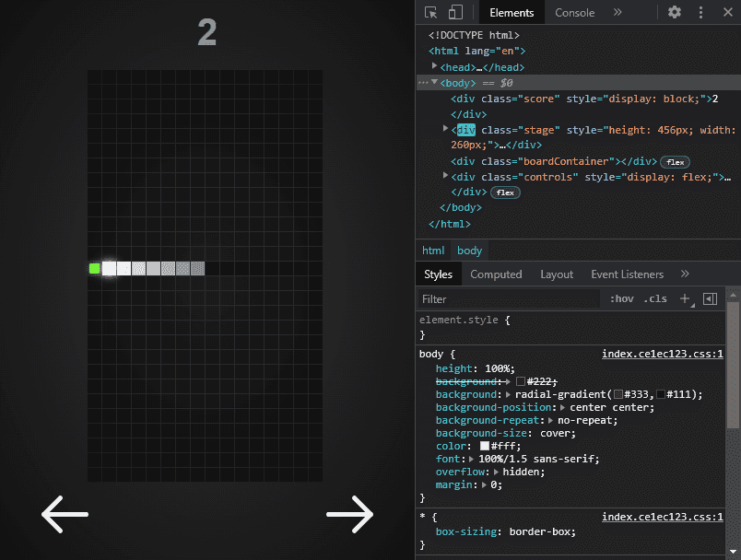Open index.ce1ec123.css:1 link for body rule
Image resolution: width=741 pixels, height=560 pixels.
(x=662, y=354)
